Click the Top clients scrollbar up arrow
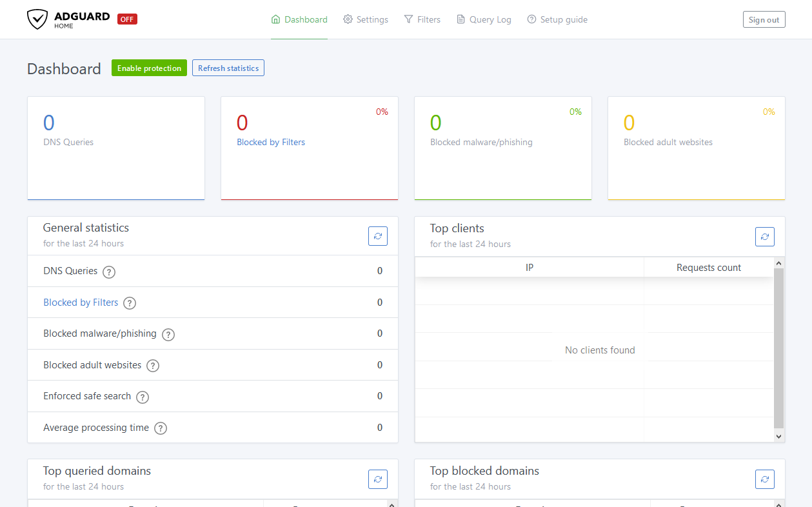 778,263
